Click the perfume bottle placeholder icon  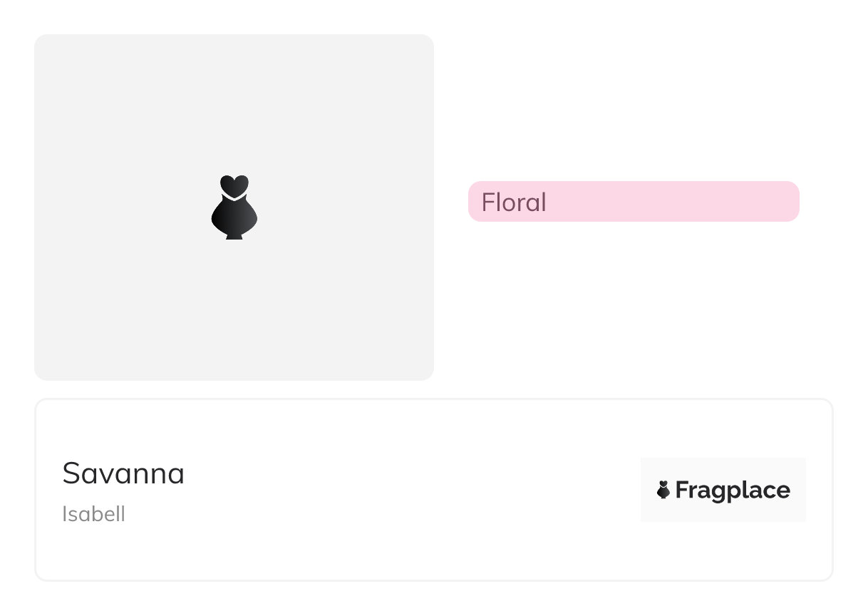pyautogui.click(x=234, y=207)
